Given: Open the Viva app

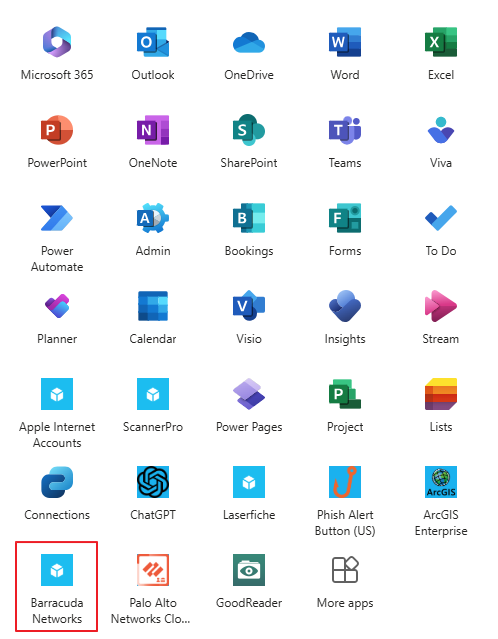Looking at the screenshot, I should (x=441, y=130).
